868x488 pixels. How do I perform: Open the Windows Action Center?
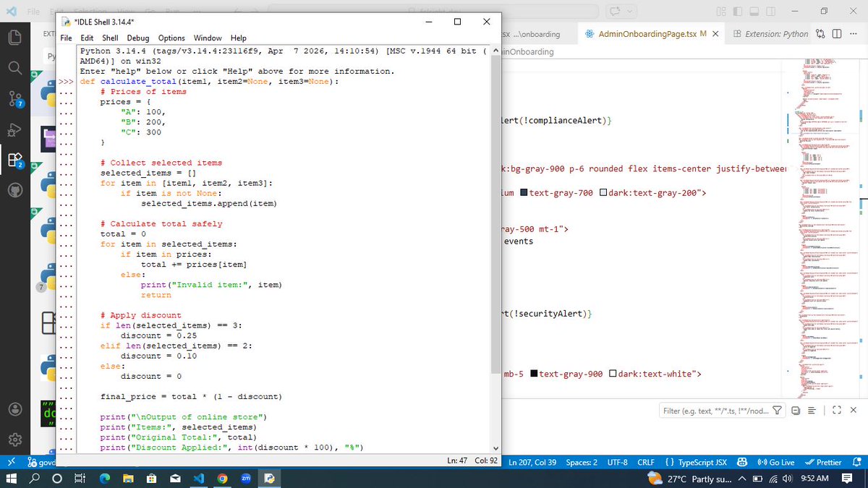coord(848,479)
